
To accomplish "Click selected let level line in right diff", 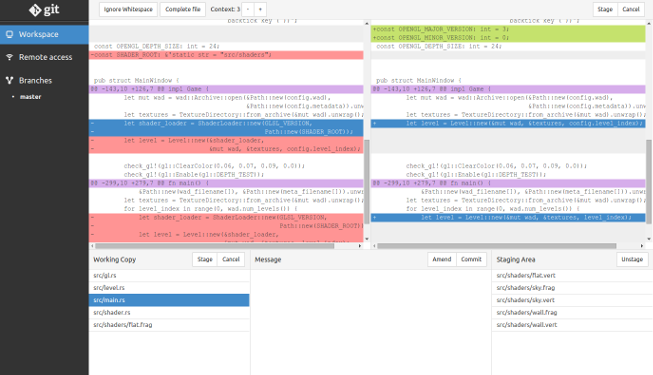I will [x=508, y=123].
